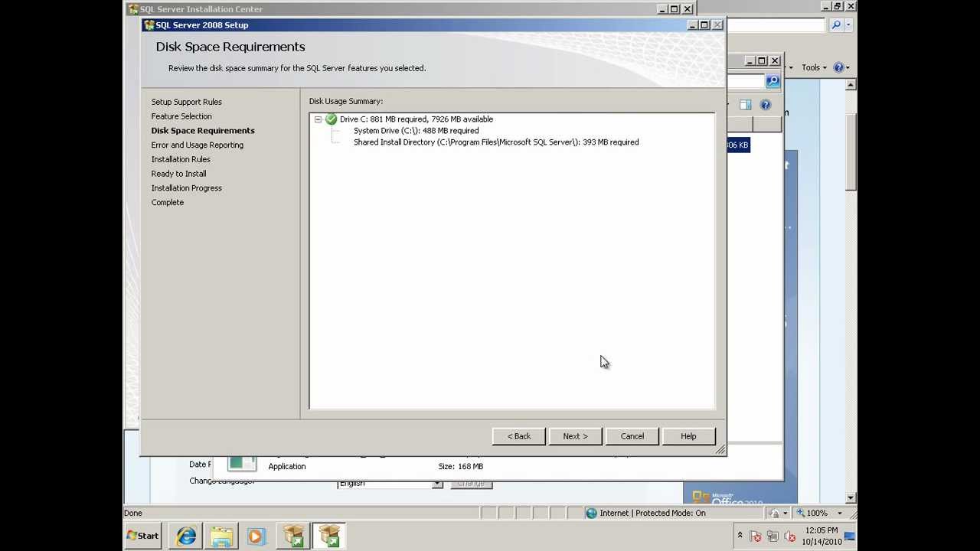
Task: Switch to first installer taskbar item
Action: [294, 536]
